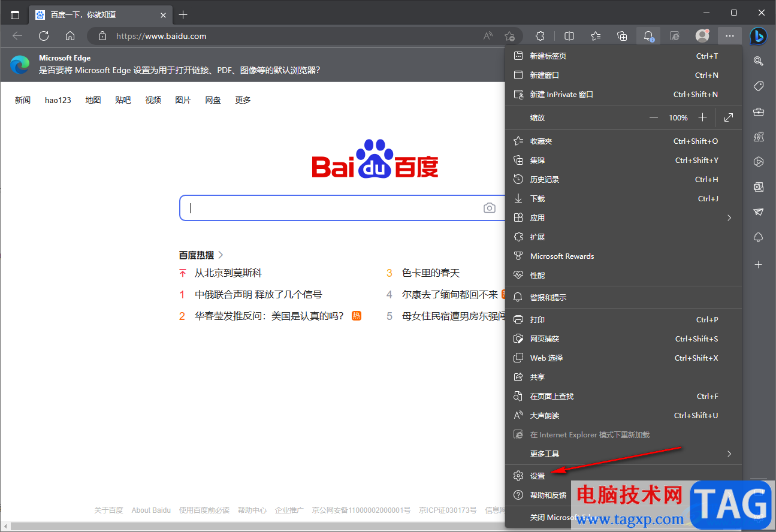The image size is (776, 532).
Task: Open the sidebar tree E-tree icon
Action: (x=758, y=237)
